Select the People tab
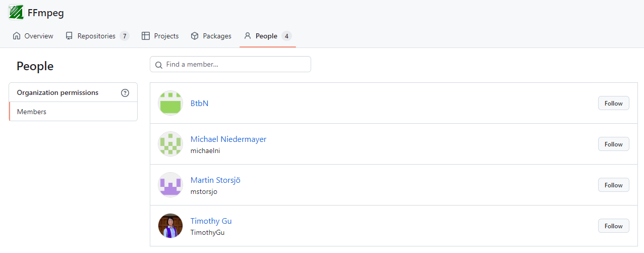This screenshot has height=253, width=644. pos(267,36)
